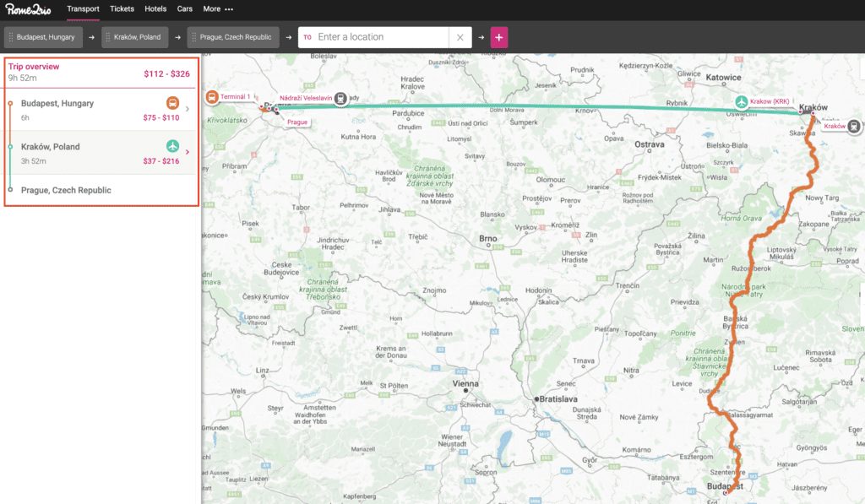
Task: Clear the location input with the X
Action: coord(460,37)
